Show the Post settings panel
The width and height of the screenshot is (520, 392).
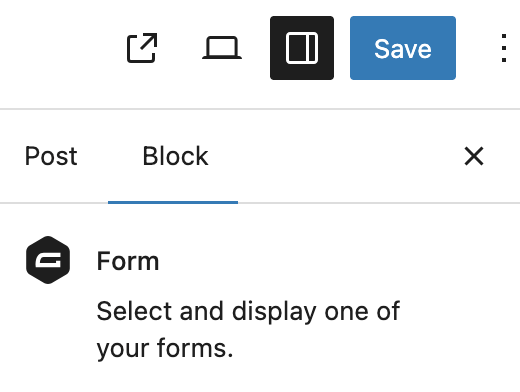(x=51, y=156)
